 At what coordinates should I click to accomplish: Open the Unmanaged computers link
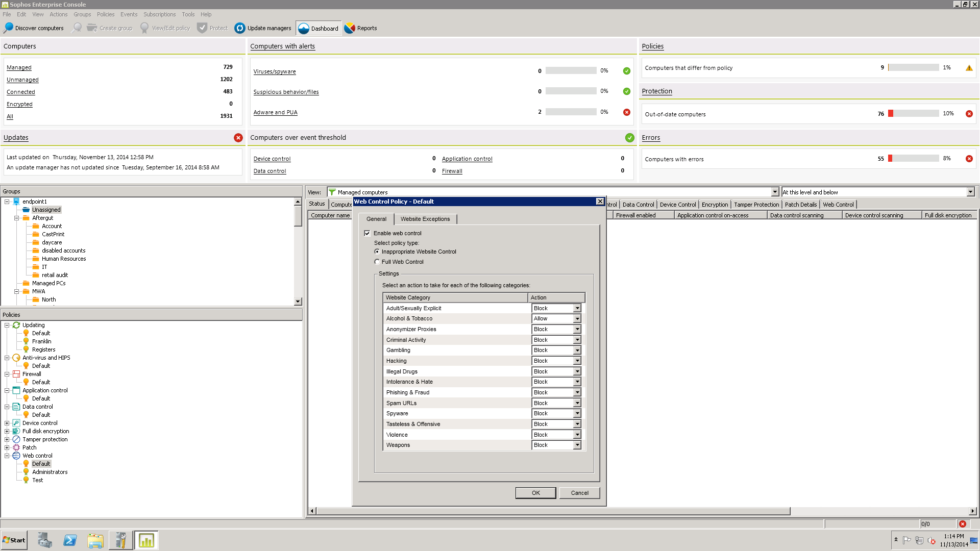(x=22, y=80)
